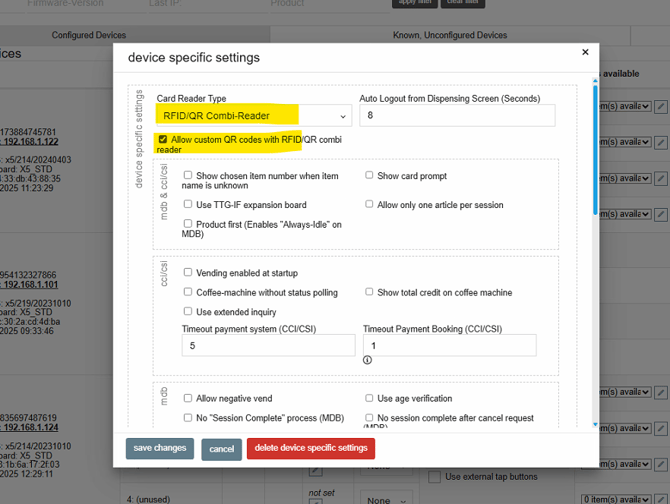The width and height of the screenshot is (670, 504).
Task: Click the info icon under Timeout Payment Booking
Action: point(367,360)
